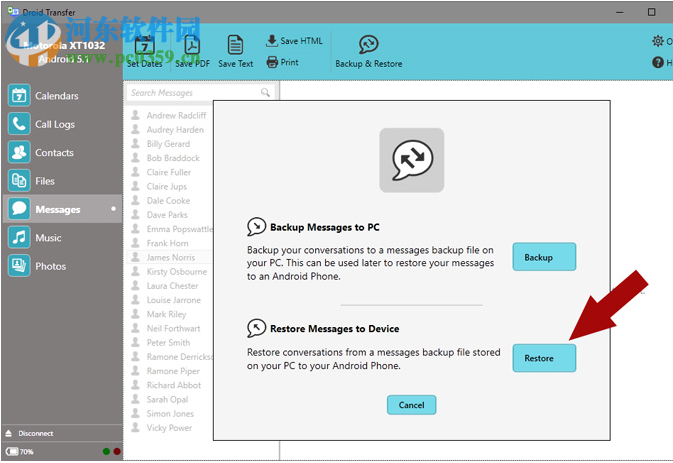Cancel the backup and restore dialog
The height and width of the screenshot is (463, 673).
411,405
